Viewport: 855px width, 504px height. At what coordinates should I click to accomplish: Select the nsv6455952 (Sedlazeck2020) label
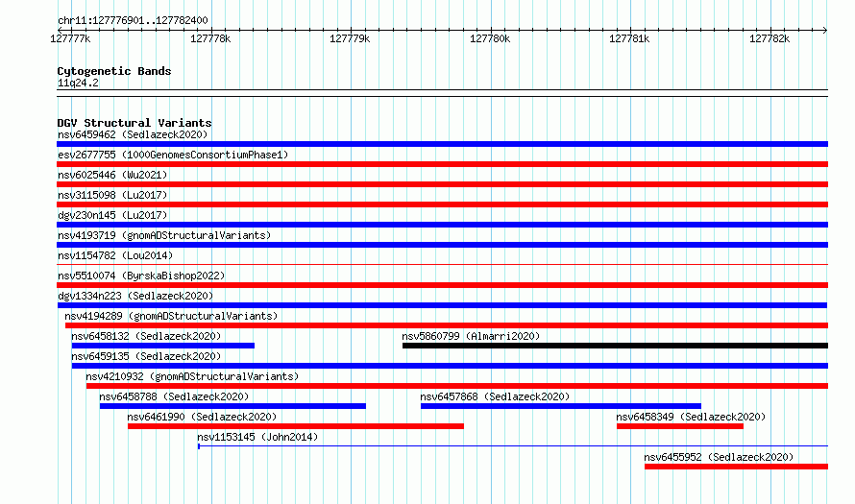coord(719,457)
